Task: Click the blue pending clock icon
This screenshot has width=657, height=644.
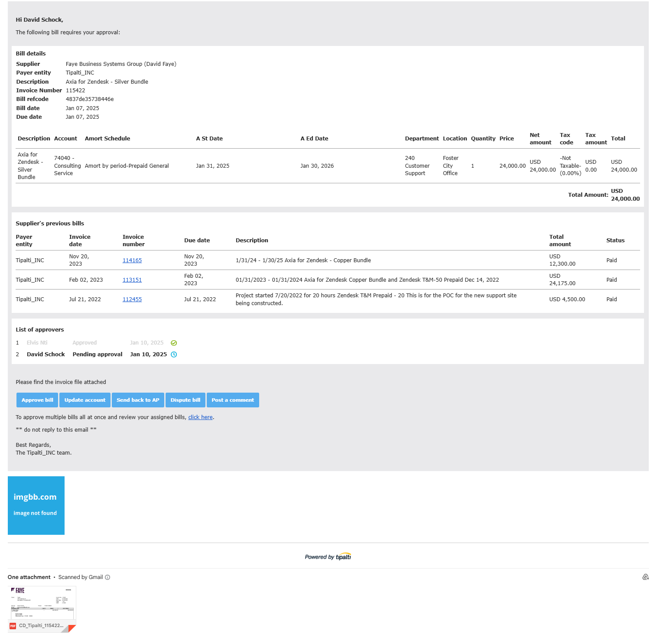Action: (x=174, y=355)
